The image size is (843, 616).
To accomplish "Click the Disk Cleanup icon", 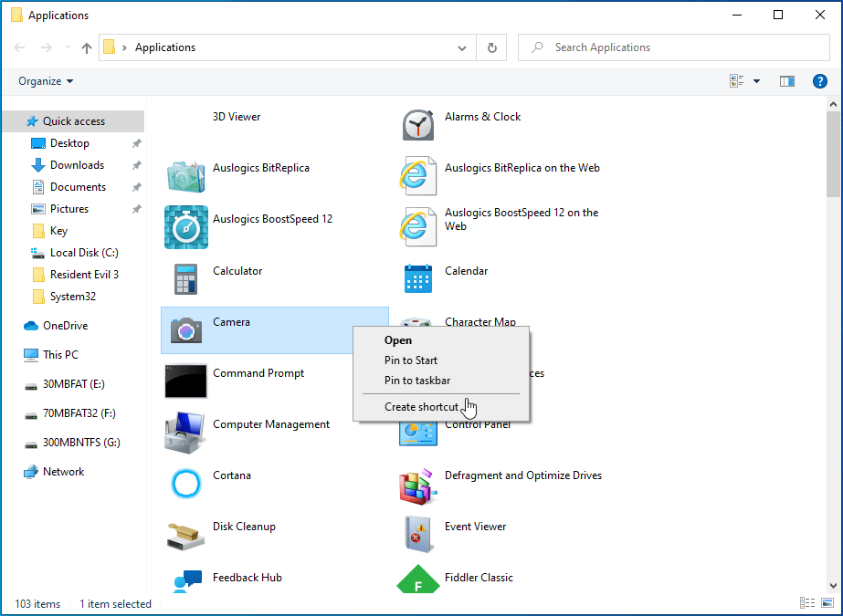I will click(185, 534).
